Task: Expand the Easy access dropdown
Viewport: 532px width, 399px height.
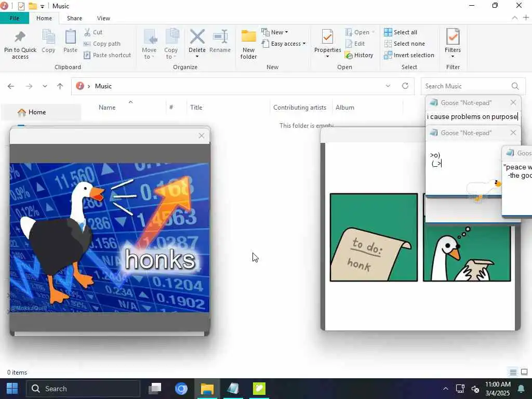Action: click(284, 44)
